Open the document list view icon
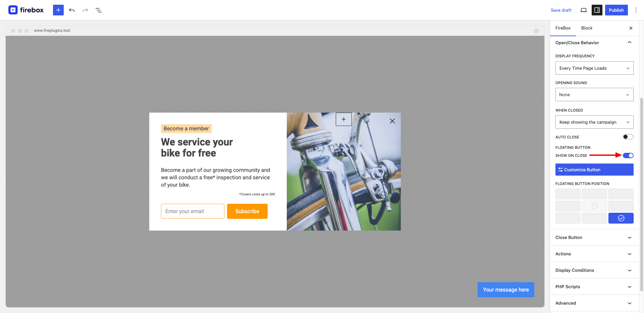Screen dimensions: 644x313 click(99, 10)
